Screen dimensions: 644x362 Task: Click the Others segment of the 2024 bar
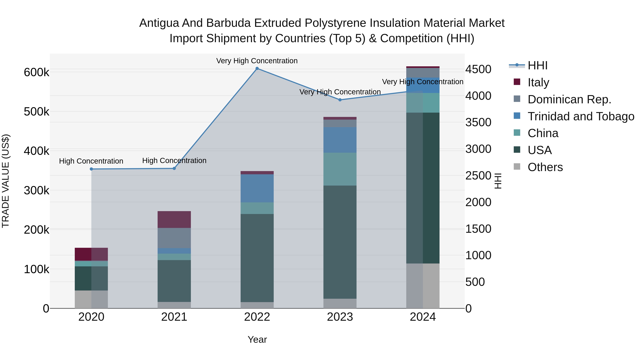pos(423,286)
